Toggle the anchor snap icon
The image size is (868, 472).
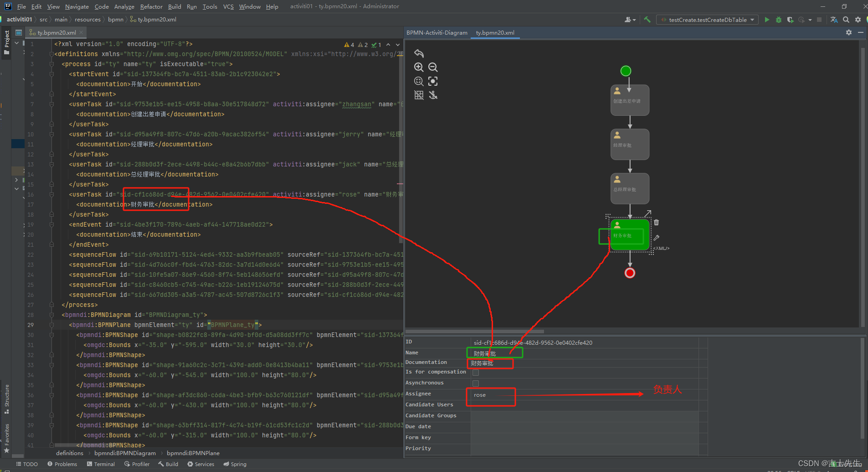[x=433, y=95]
